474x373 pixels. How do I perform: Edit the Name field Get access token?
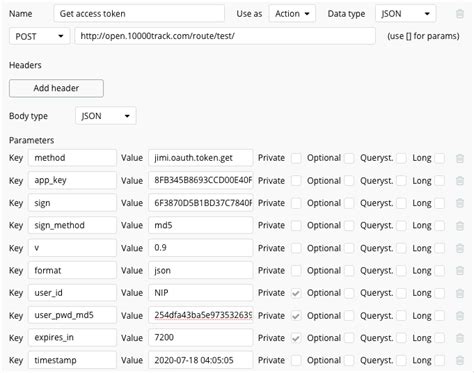tap(139, 14)
